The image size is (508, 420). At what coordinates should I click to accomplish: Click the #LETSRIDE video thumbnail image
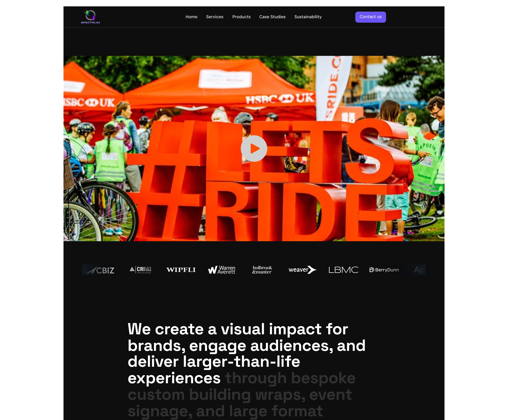254,97
